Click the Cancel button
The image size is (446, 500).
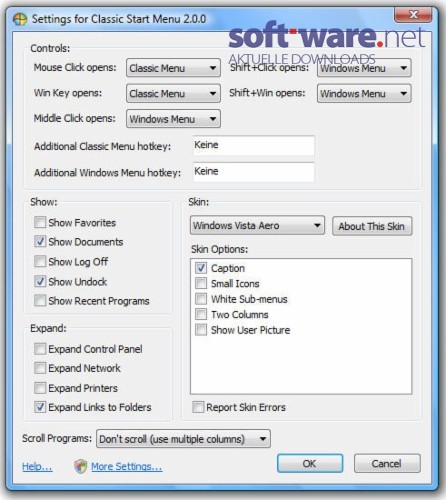(x=387, y=464)
